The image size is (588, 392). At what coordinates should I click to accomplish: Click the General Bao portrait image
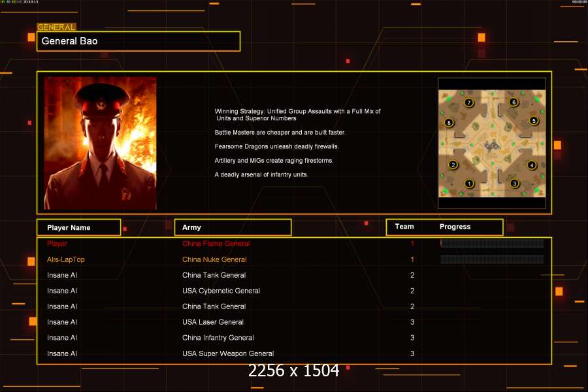tap(100, 143)
